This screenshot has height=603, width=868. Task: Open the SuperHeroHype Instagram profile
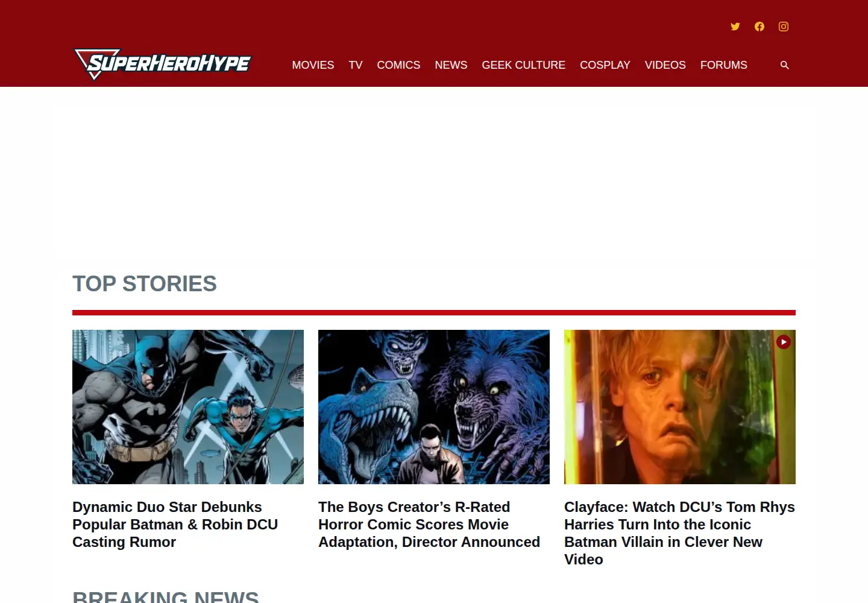784,27
